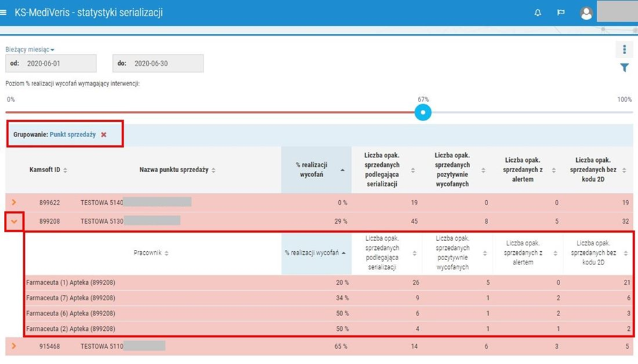Open the hamburger navigation menu

(5, 13)
